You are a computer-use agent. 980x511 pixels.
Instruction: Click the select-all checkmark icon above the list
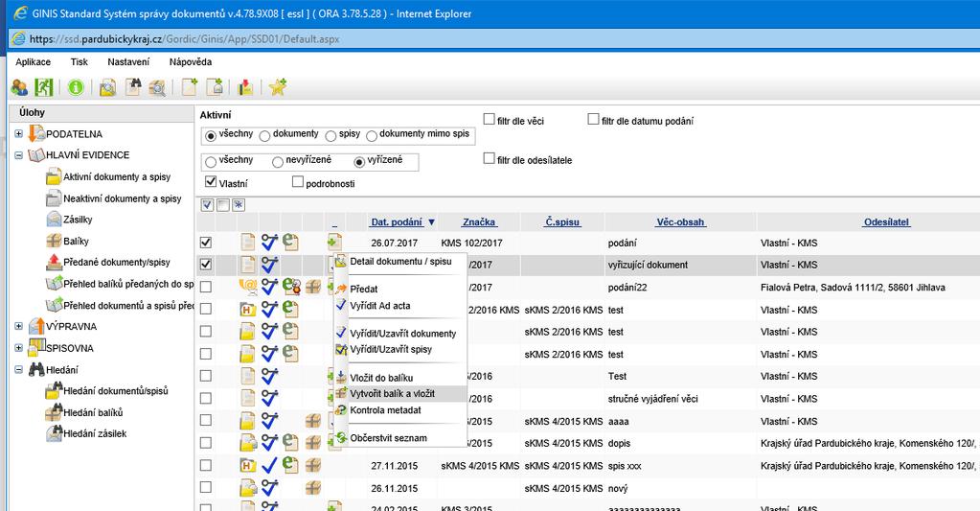point(208,204)
